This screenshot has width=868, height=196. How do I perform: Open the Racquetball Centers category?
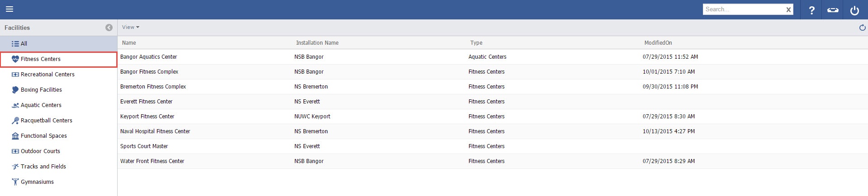46,121
